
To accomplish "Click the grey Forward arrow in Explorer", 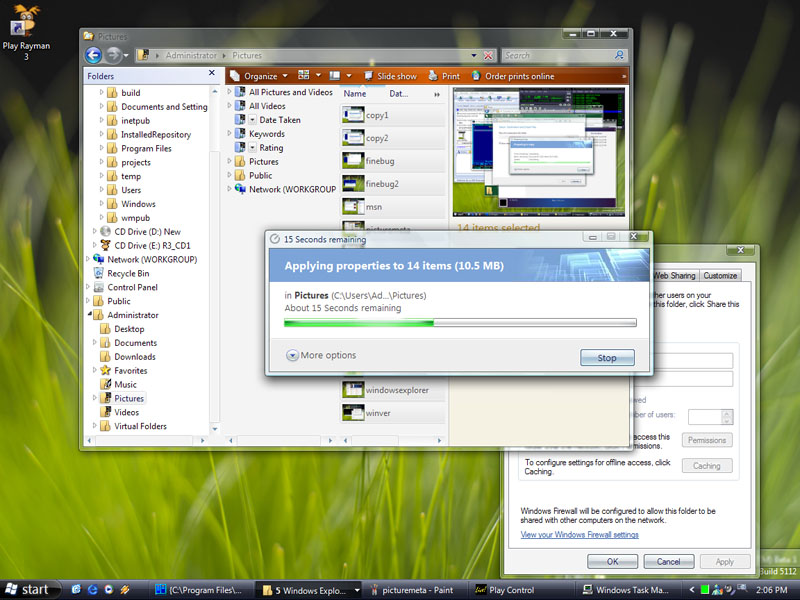I will [113, 55].
